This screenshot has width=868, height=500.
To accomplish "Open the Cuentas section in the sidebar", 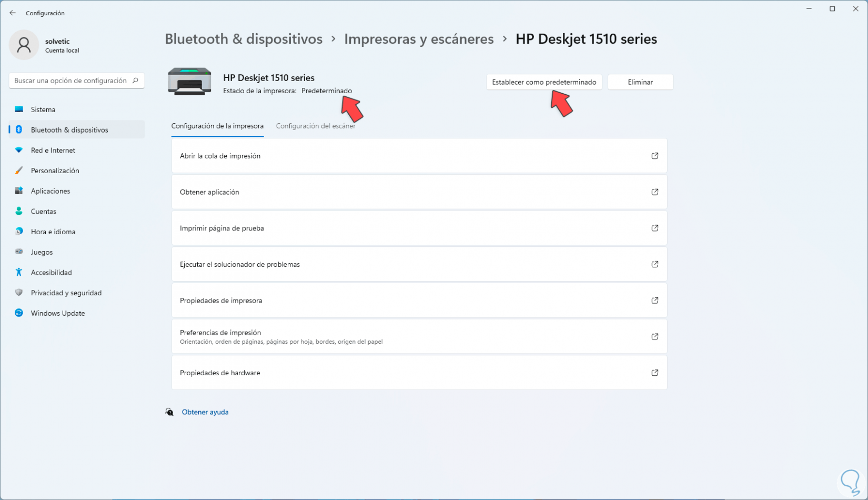I will [x=44, y=211].
